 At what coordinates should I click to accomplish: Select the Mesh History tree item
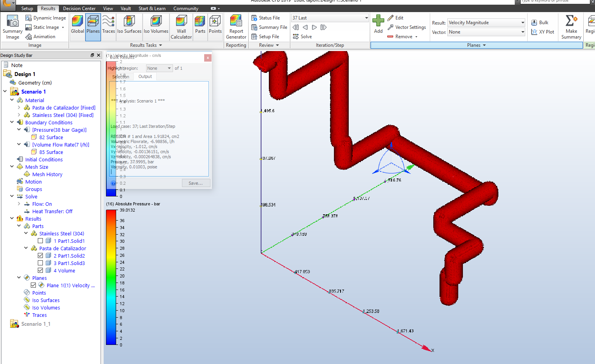coord(47,174)
